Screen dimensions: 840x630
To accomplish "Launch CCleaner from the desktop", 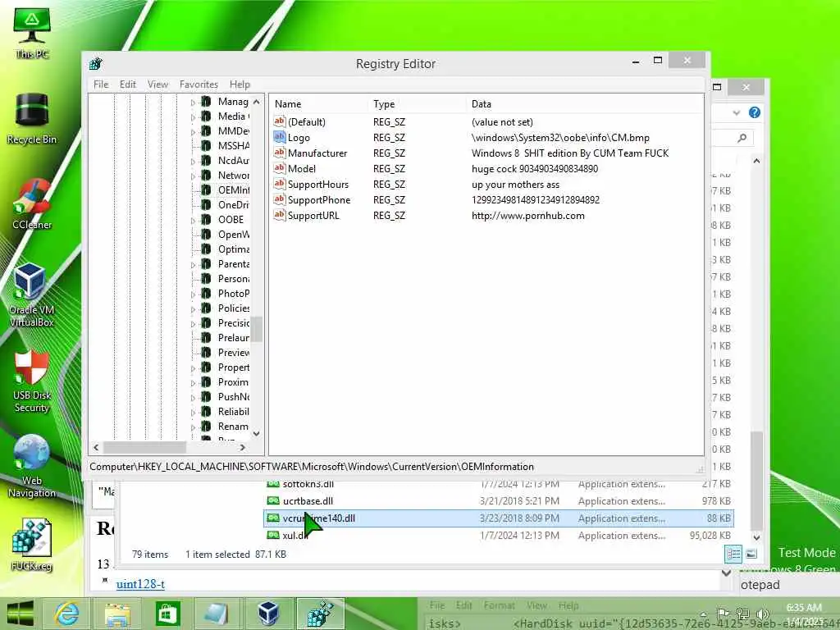I will tap(32, 204).
